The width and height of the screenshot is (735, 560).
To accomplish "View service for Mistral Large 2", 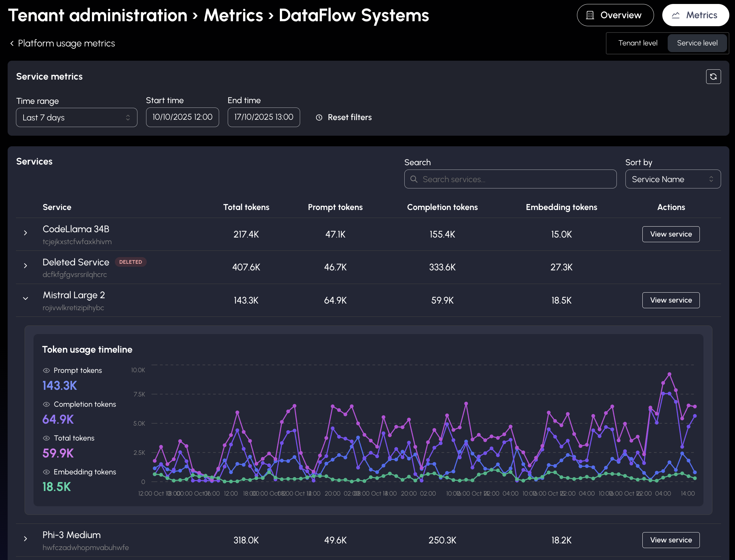I will [x=671, y=300].
